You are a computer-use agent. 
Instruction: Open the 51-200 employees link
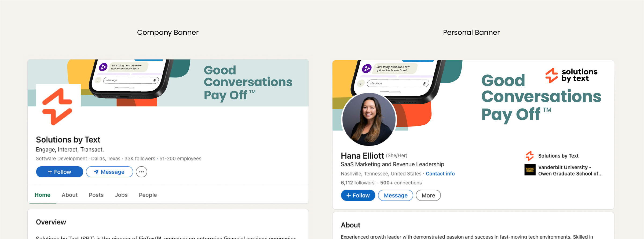pos(180,159)
